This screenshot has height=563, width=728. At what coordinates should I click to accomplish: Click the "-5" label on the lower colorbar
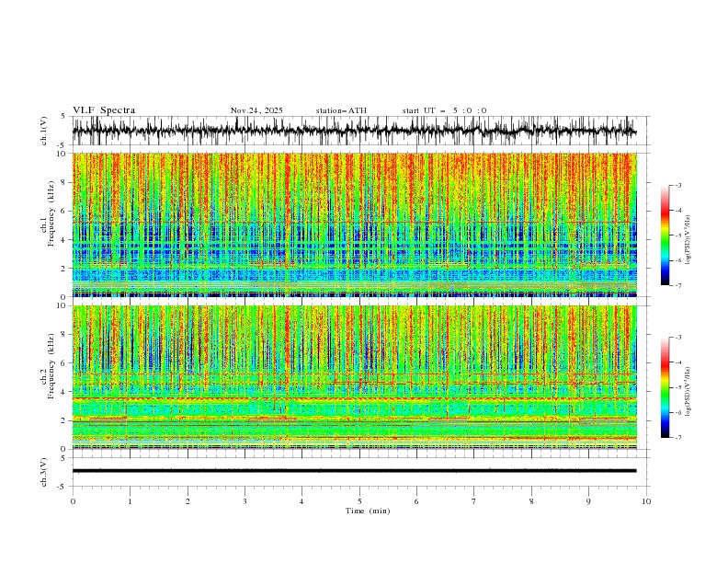pyautogui.click(x=678, y=387)
